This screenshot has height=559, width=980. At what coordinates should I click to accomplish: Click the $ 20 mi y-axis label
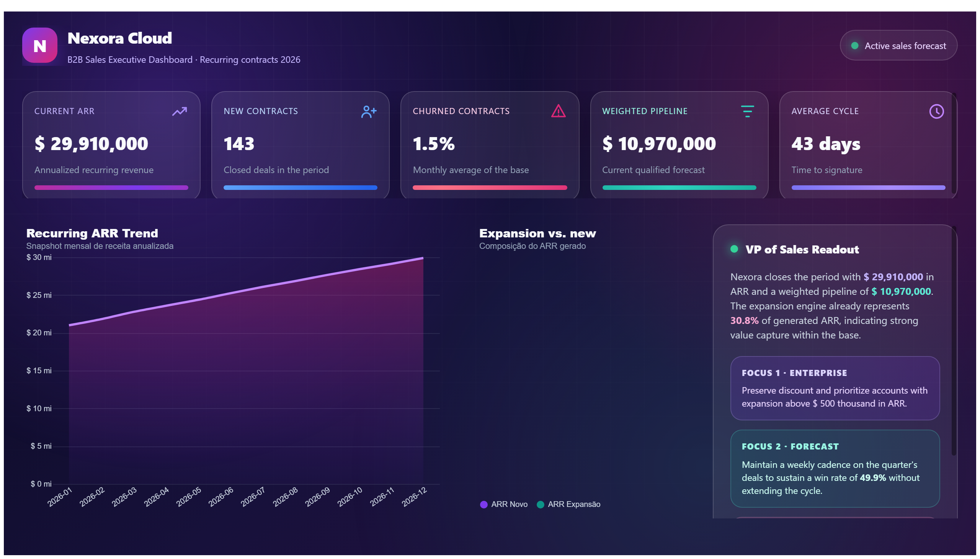point(39,333)
